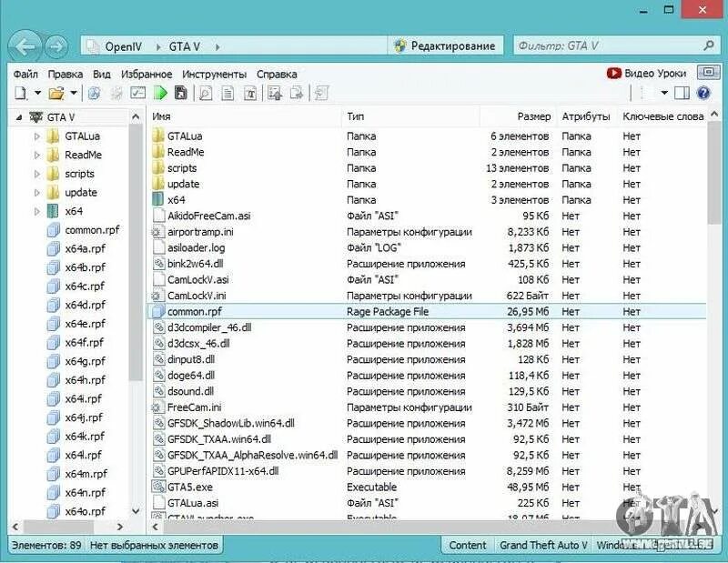Click the New file toolbar icon

pos(20,94)
